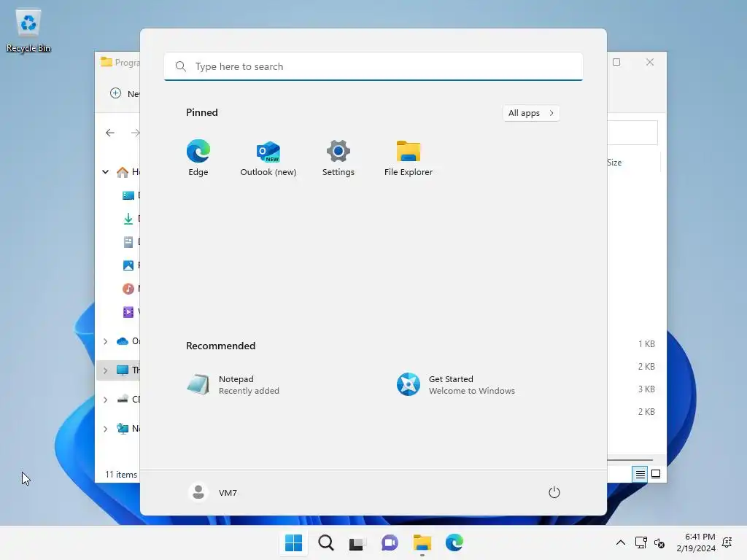Open Edge from pinned apps
Screen dimensions: 747x560
198,158
